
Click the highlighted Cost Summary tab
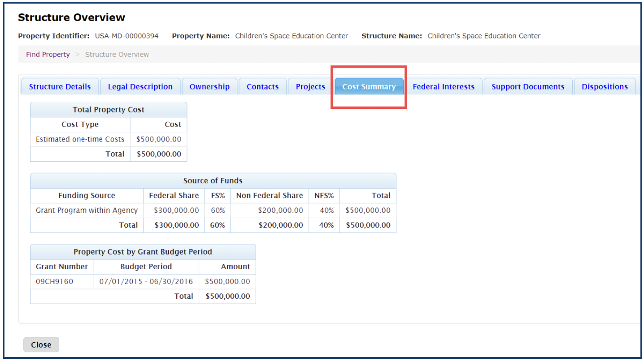point(369,87)
